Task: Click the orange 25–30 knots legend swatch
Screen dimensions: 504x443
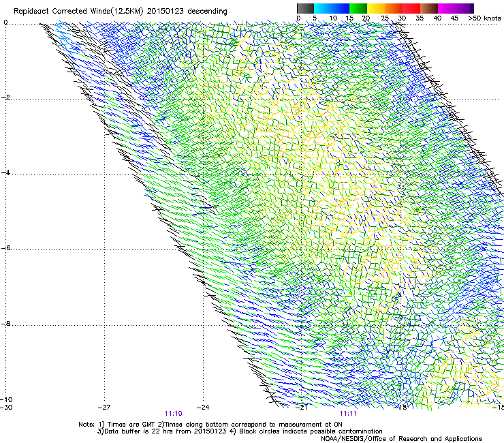Action: pos(394,8)
